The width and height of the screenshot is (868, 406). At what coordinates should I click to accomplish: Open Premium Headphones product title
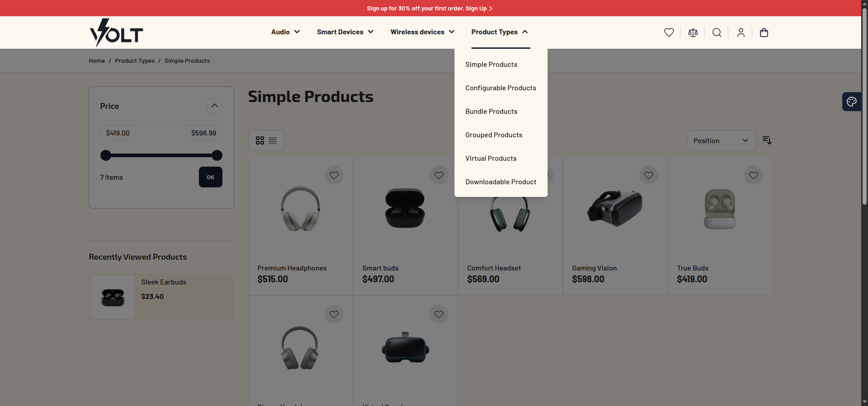[292, 268]
